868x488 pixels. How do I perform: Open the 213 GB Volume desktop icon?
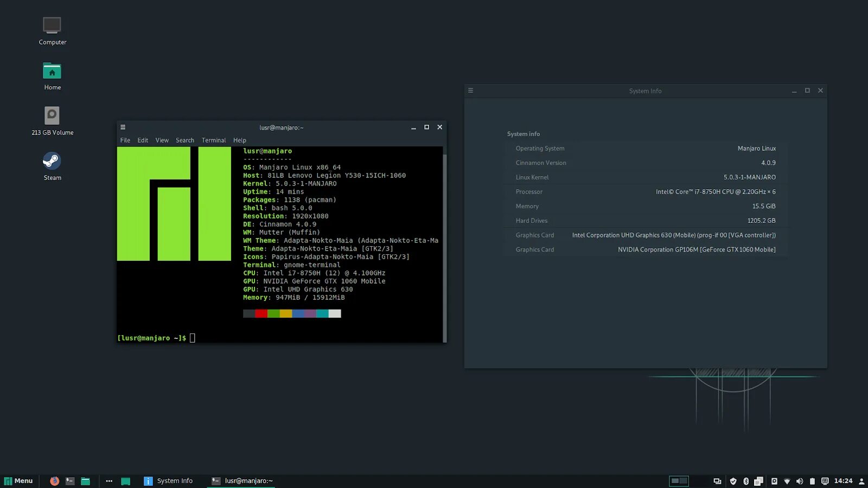[x=52, y=121]
